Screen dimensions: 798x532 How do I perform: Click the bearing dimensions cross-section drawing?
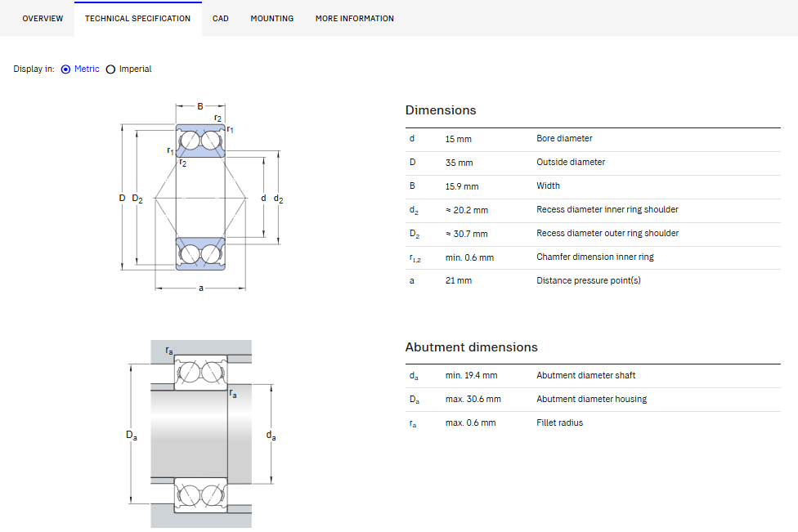[201, 197]
